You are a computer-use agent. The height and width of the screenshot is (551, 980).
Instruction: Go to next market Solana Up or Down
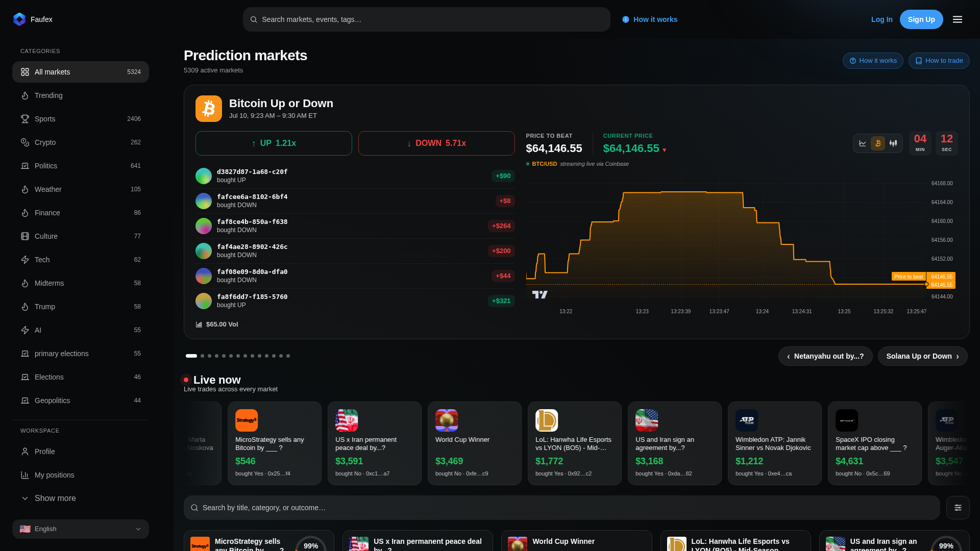coord(923,356)
